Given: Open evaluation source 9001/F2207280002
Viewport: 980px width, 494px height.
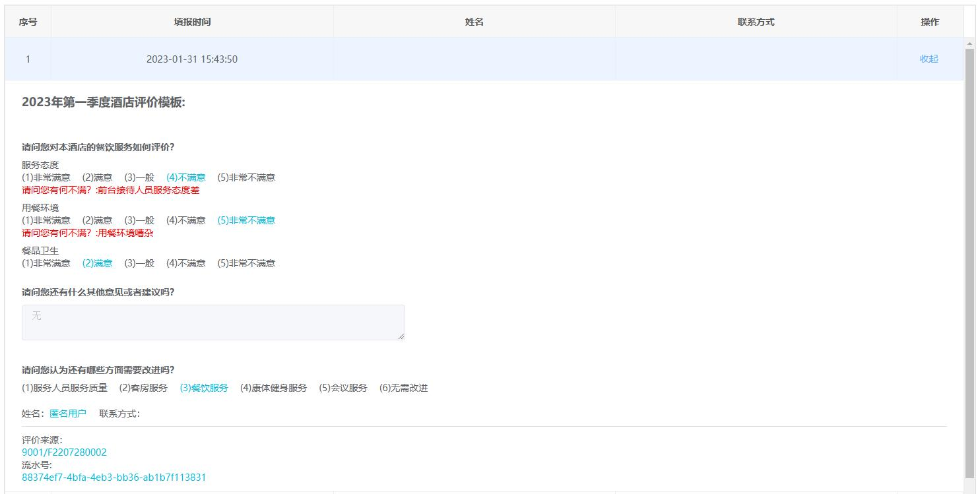Looking at the screenshot, I should tap(64, 452).
